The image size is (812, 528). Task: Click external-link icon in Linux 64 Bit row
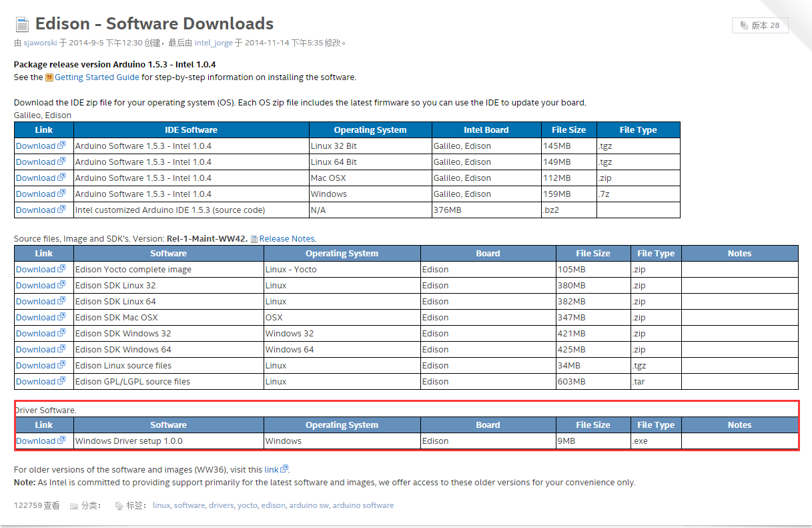tap(61, 162)
